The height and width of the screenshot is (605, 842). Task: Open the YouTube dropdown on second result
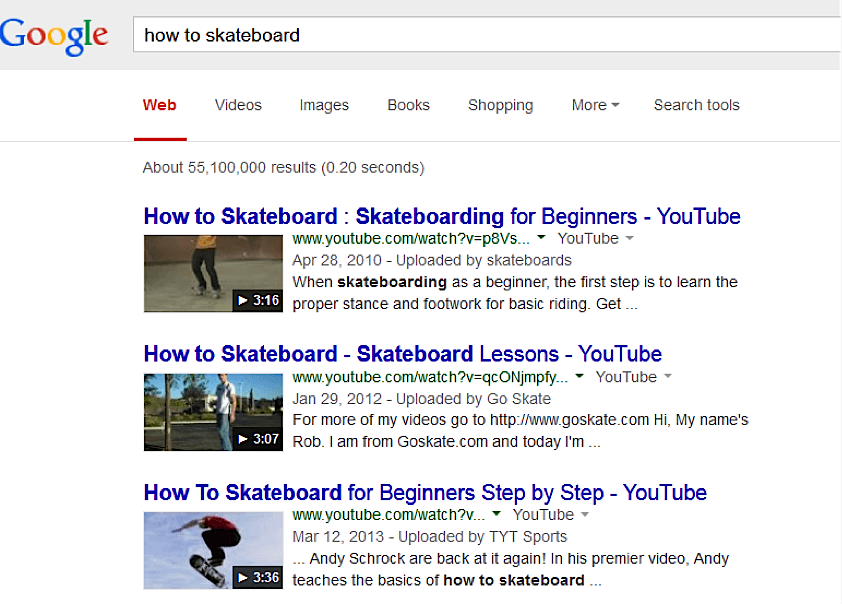(667, 376)
